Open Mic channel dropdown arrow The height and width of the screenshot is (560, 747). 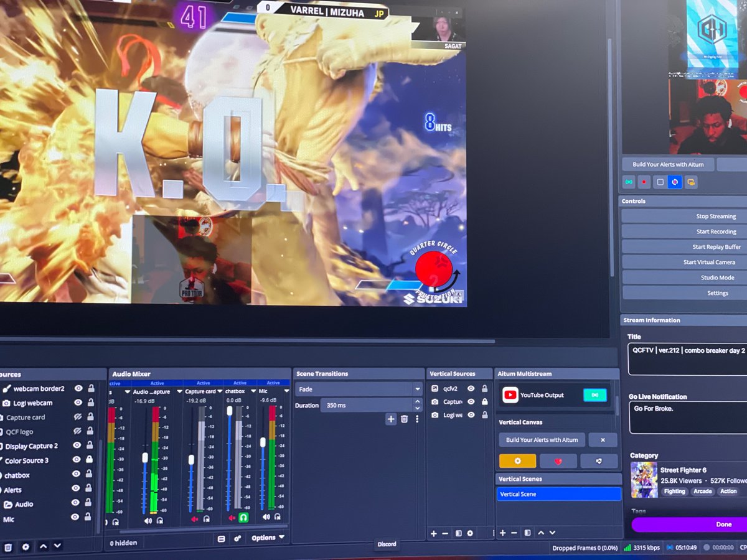coord(286,391)
